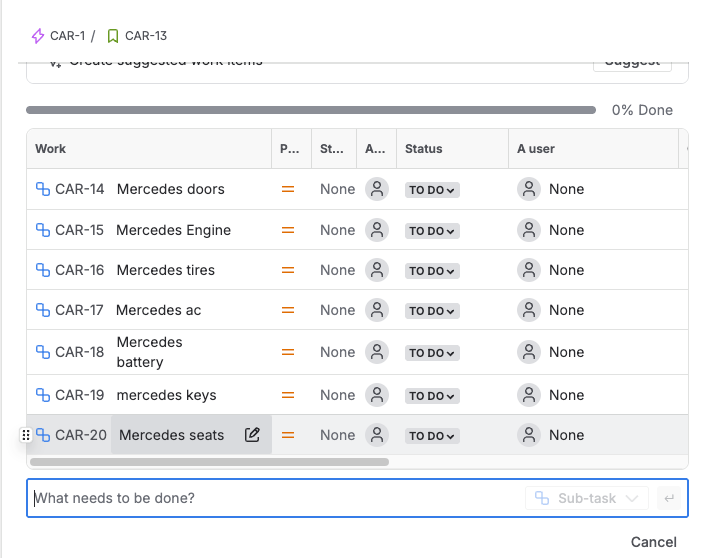
Task: Click sub-task type icon for CAR-18
Action: [43, 352]
